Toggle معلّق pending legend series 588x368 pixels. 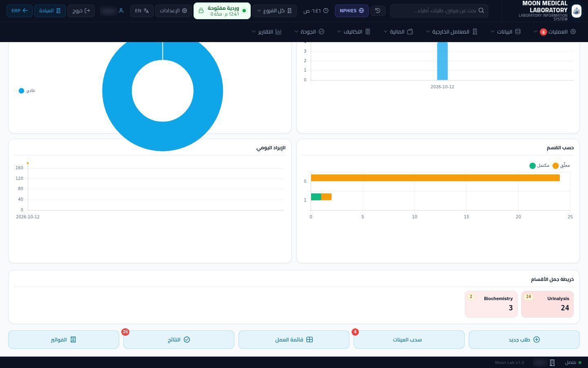[x=561, y=166]
